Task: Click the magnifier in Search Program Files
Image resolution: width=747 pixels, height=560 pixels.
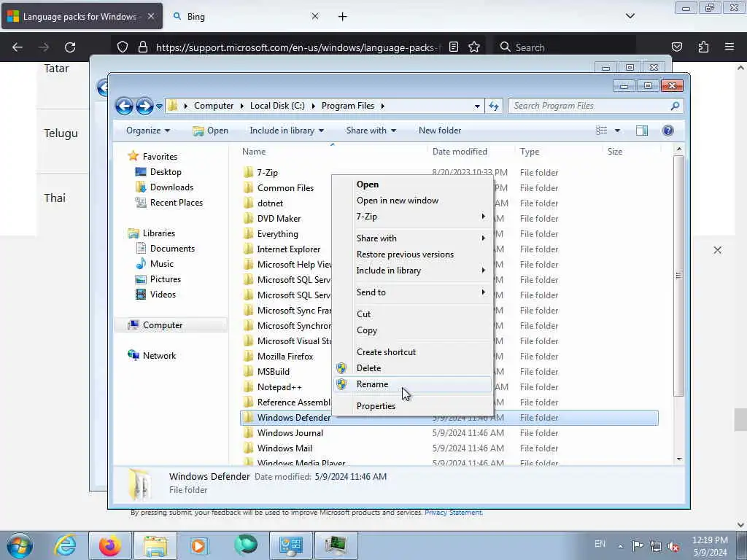Action: pyautogui.click(x=675, y=106)
